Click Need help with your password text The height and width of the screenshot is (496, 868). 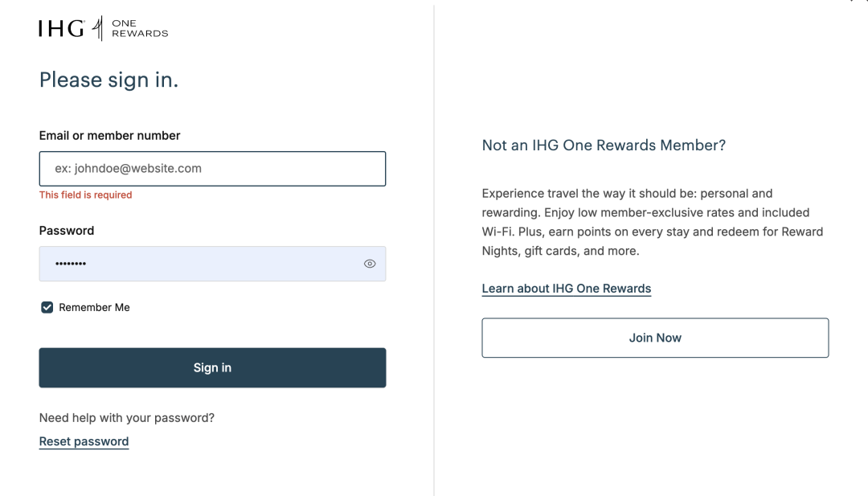[x=127, y=418]
